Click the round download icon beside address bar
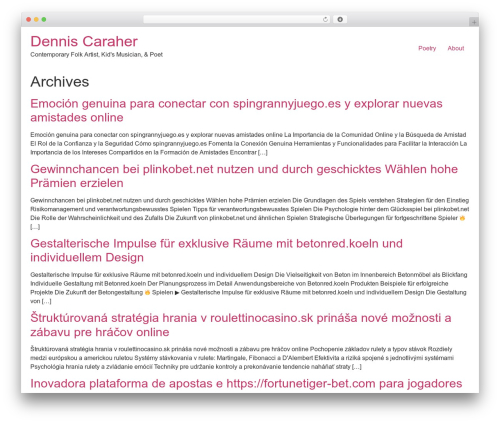500x423 pixels. (340, 19)
